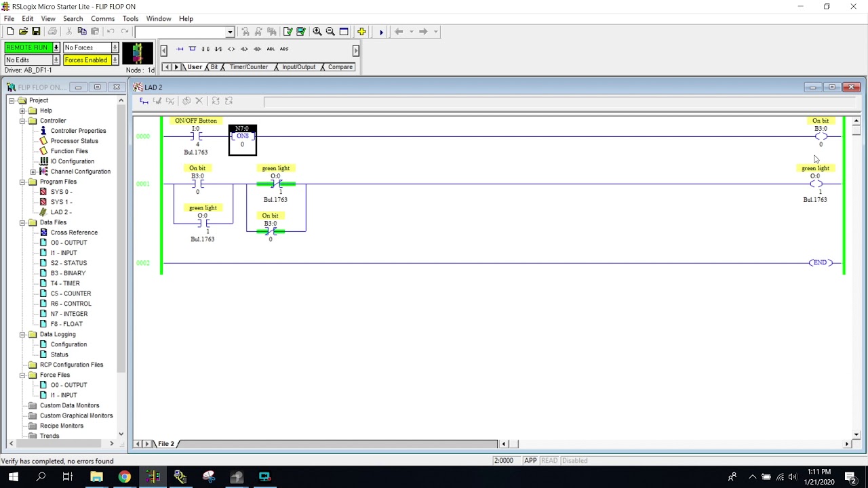Click the yellow plus toolbar icon
The height and width of the screenshot is (488, 868).
[x=361, y=32]
